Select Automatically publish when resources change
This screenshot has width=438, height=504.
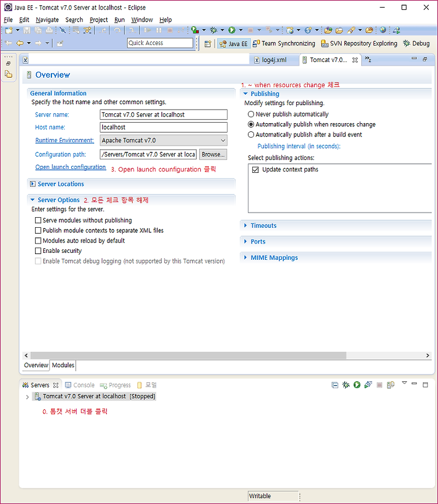pos(251,124)
